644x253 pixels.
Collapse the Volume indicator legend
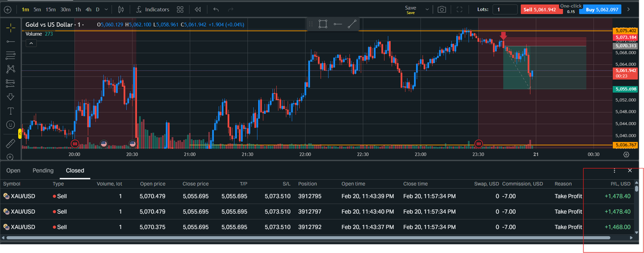click(x=31, y=43)
